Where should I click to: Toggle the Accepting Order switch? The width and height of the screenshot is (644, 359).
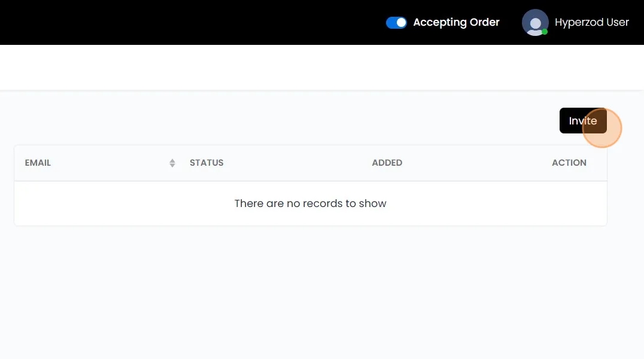396,23
